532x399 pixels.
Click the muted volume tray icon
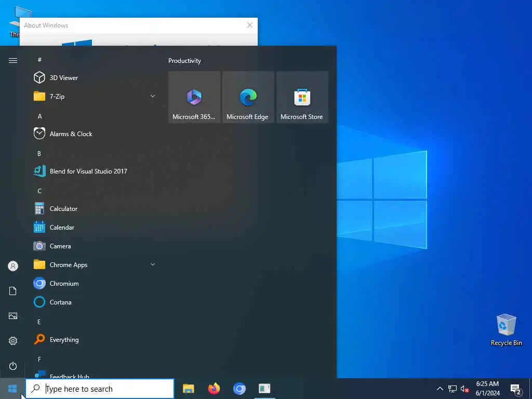tap(465, 389)
